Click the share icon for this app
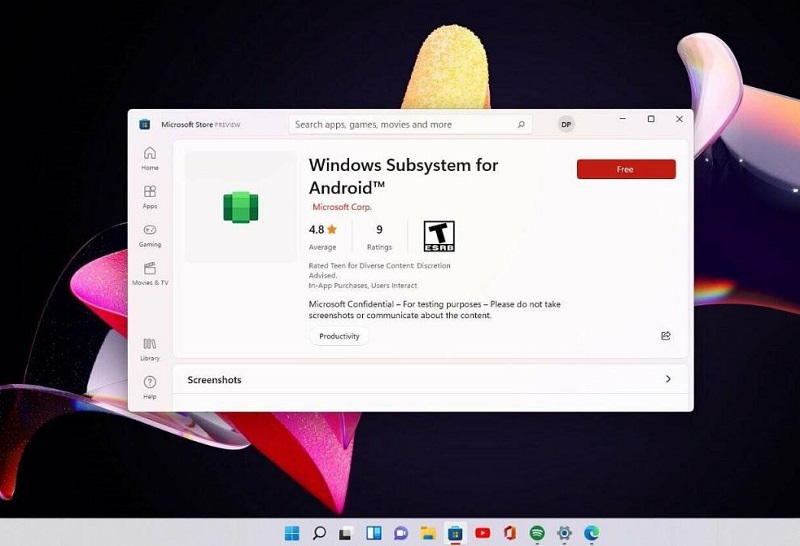800x546 pixels. pyautogui.click(x=666, y=336)
